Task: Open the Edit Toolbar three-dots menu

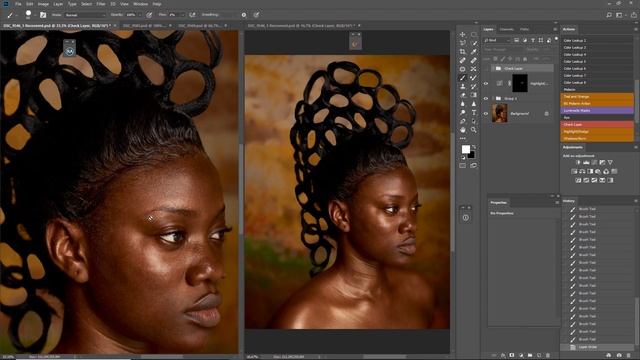Action: [462, 138]
